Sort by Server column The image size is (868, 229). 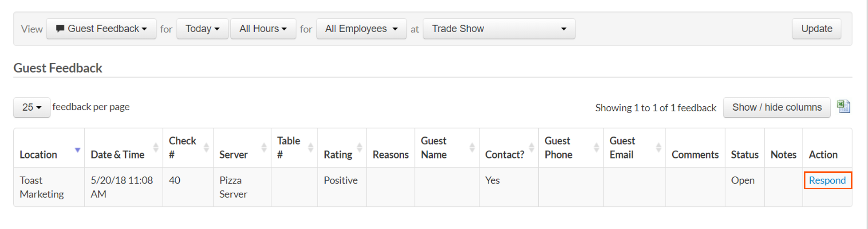pos(264,147)
